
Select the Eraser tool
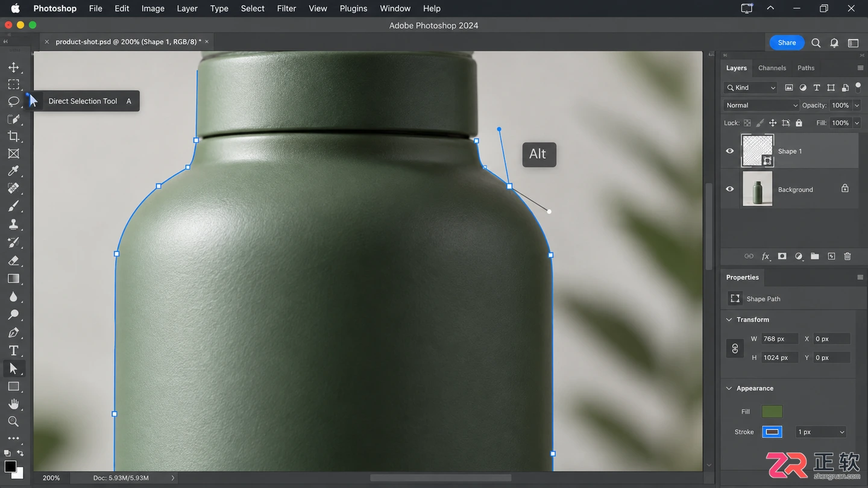(x=13, y=260)
